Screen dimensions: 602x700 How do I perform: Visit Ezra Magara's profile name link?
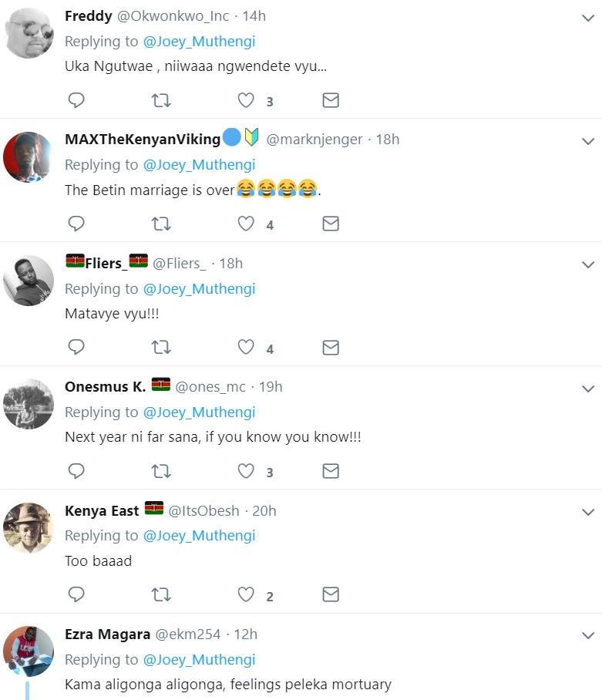[x=108, y=634]
